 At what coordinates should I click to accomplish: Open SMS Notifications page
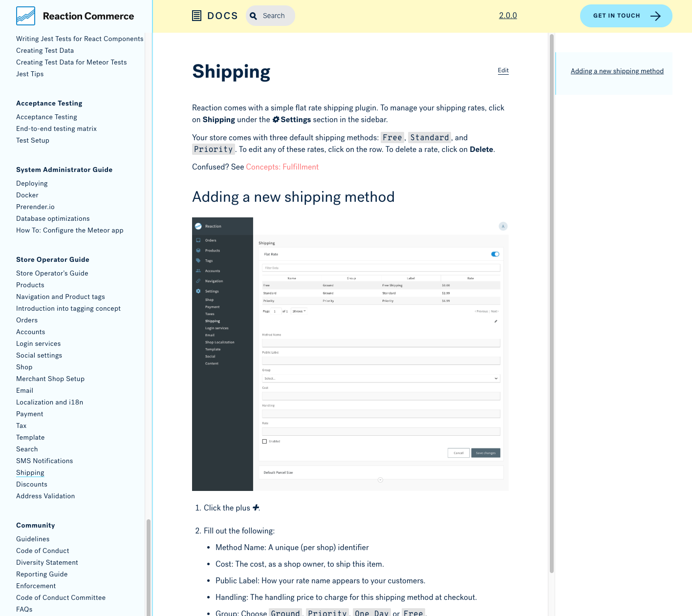point(44,461)
